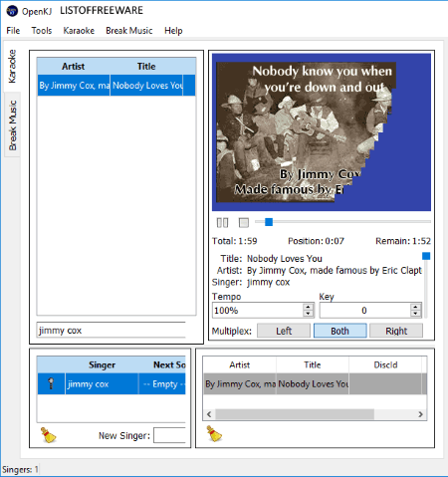Click the karaoke video preview image
The height and width of the screenshot is (477, 448).
click(x=322, y=132)
